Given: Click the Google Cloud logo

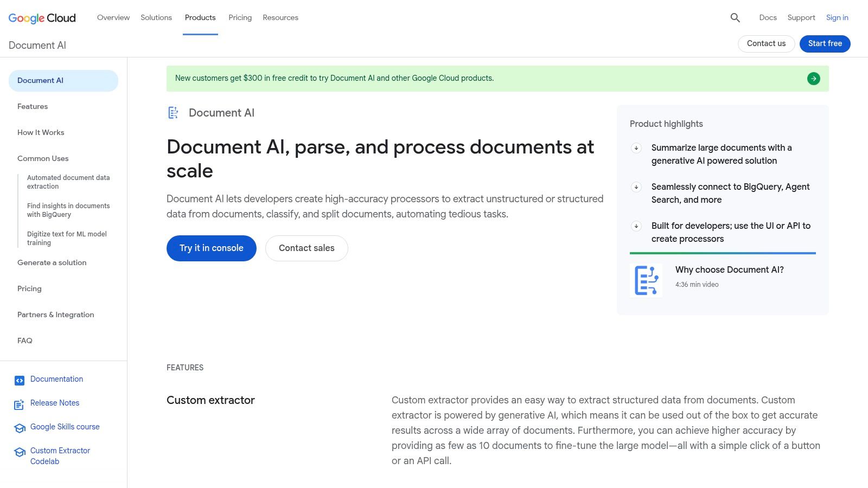Looking at the screenshot, I should [42, 18].
